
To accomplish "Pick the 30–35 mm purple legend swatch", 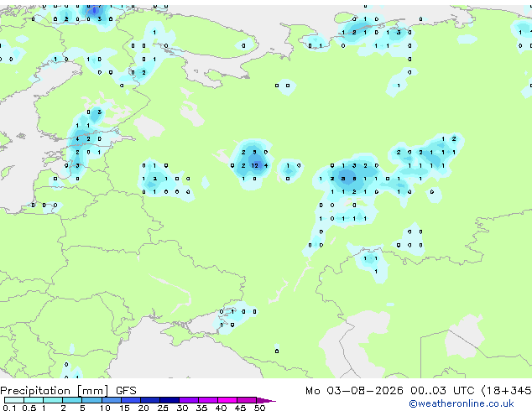I will pos(189,400).
